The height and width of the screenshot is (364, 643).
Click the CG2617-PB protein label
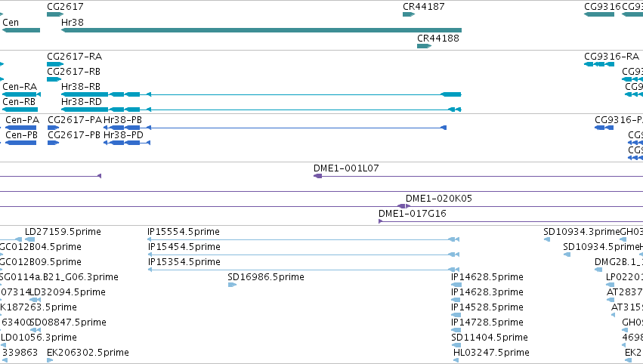point(74,135)
